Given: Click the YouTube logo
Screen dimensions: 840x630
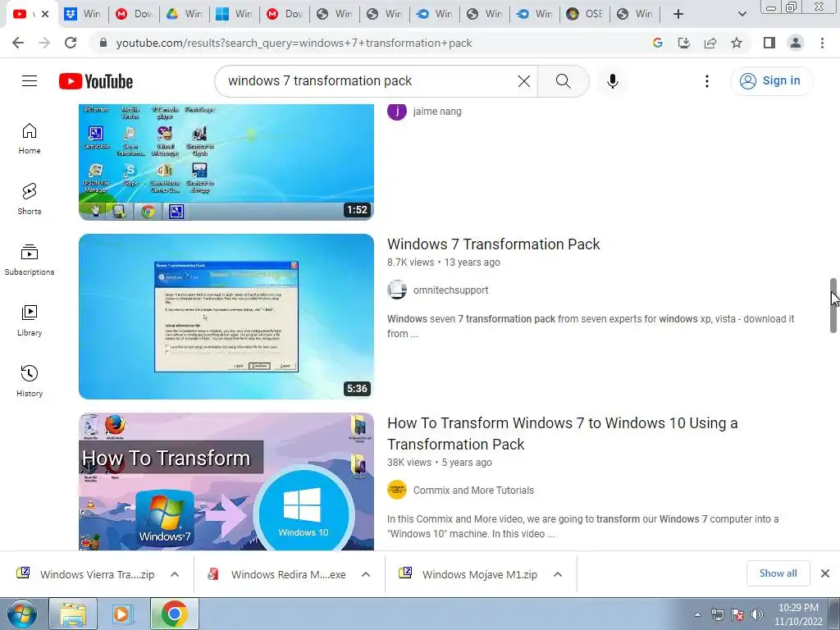Looking at the screenshot, I should point(96,81).
